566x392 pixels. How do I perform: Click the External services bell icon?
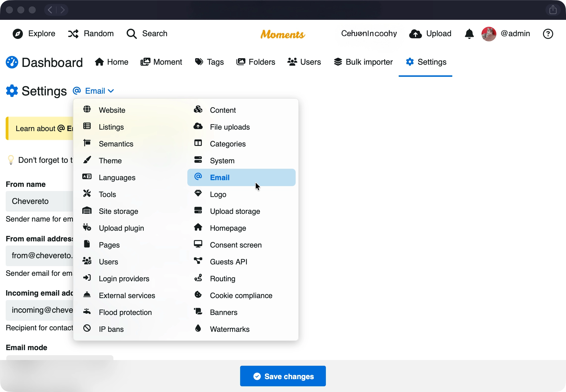tap(87, 295)
